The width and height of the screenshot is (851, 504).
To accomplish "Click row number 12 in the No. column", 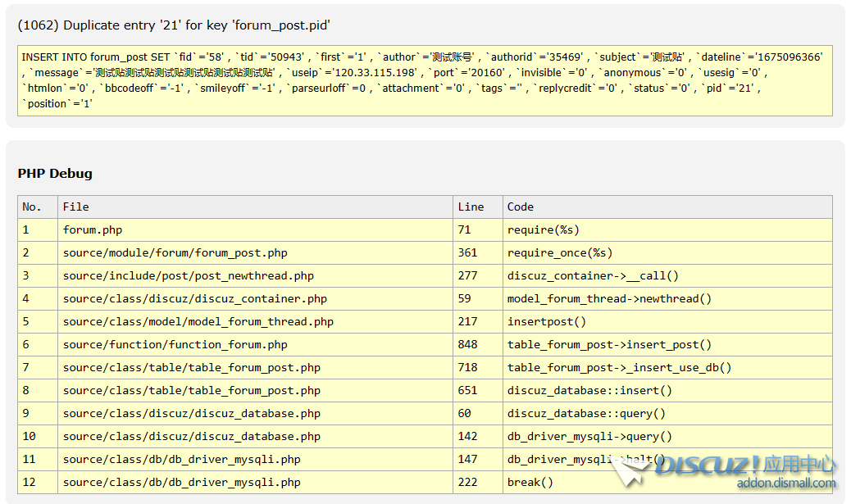I will click(x=29, y=483).
